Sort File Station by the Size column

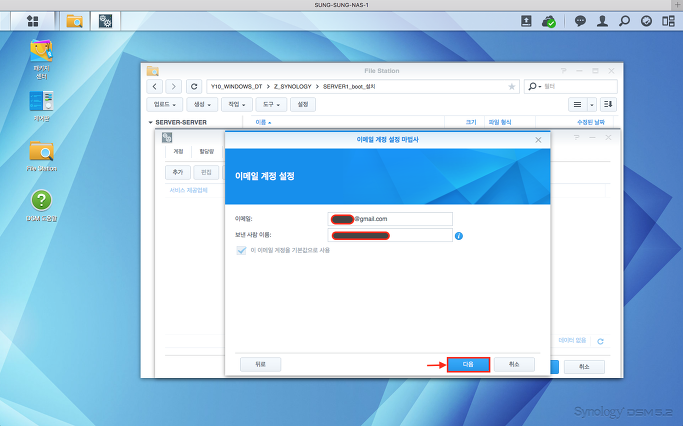coord(471,122)
